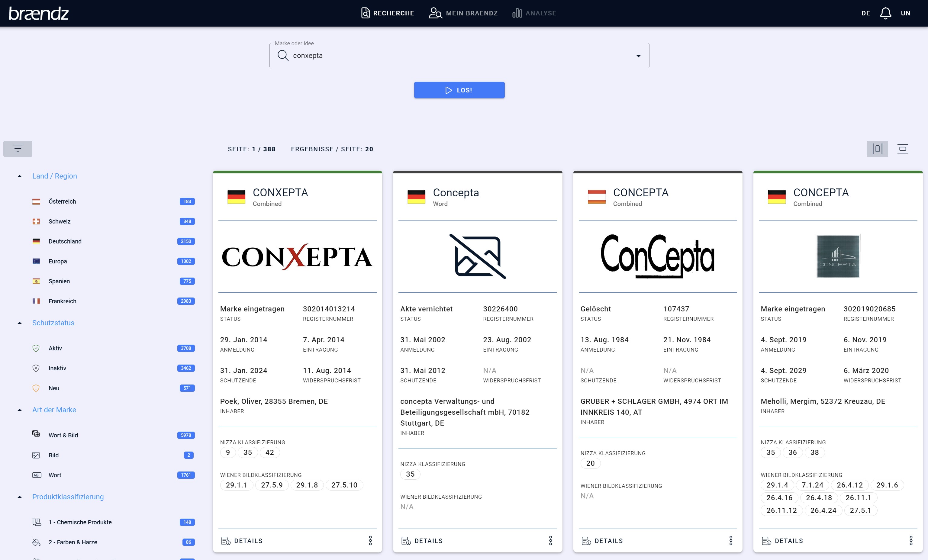Open more options on Concepta Word card
The width and height of the screenshot is (928, 560).
pos(550,540)
